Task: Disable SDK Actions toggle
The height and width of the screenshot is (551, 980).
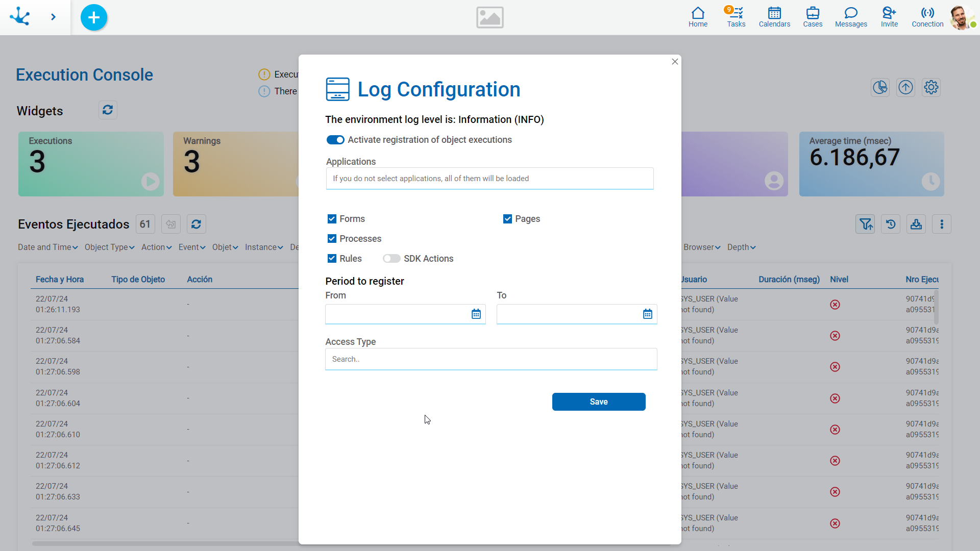Action: [391, 258]
